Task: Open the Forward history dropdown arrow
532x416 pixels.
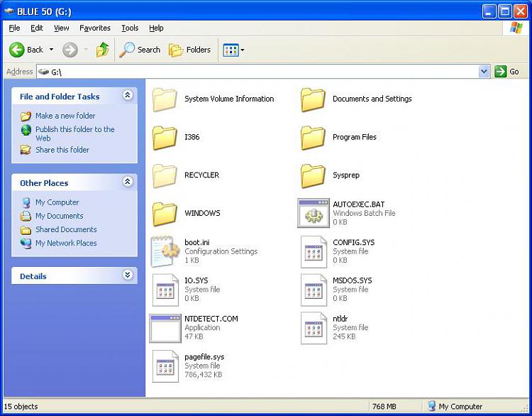Action: click(x=86, y=50)
